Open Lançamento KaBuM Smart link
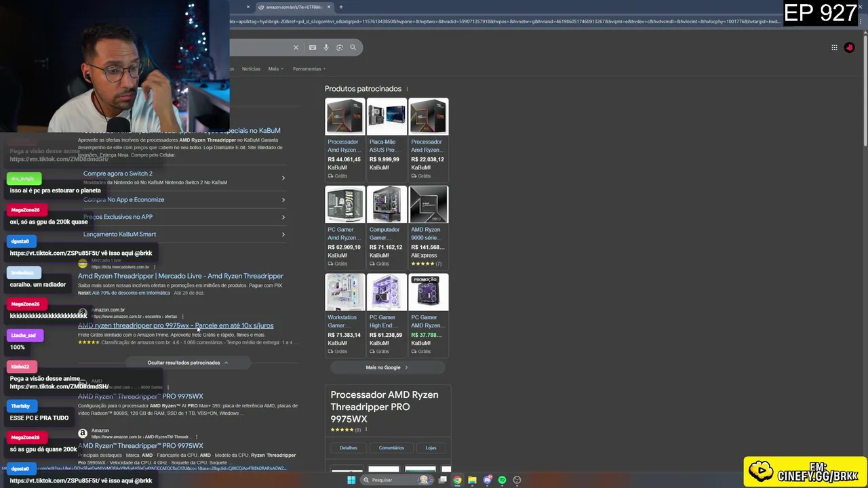868x488 pixels. click(x=119, y=235)
